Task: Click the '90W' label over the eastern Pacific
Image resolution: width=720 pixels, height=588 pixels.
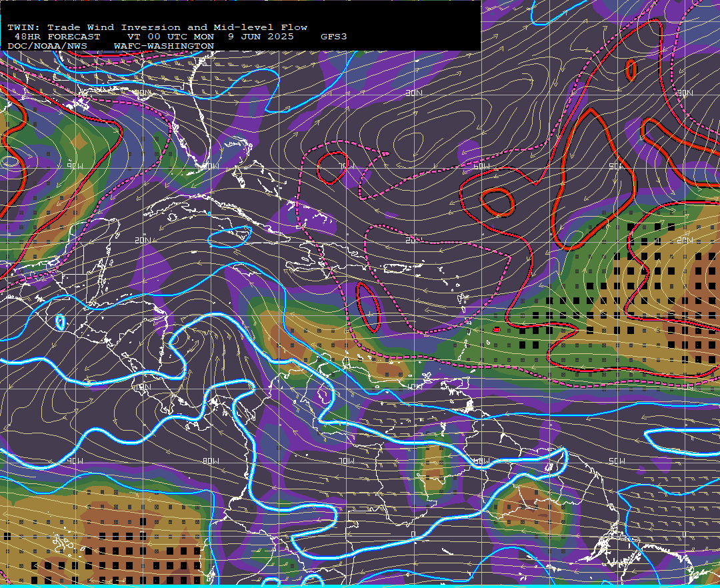Action: pyautogui.click(x=75, y=461)
